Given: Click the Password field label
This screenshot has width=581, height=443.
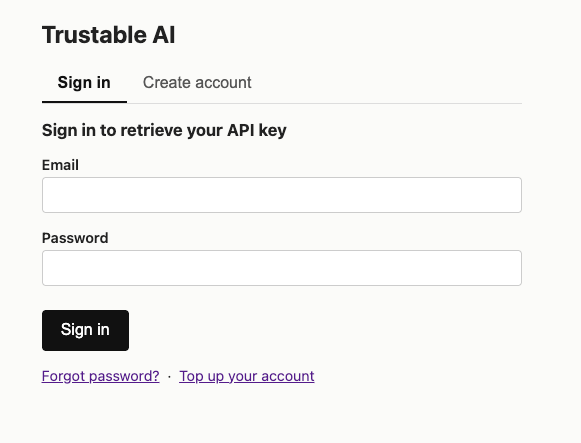Looking at the screenshot, I should click(x=75, y=238).
